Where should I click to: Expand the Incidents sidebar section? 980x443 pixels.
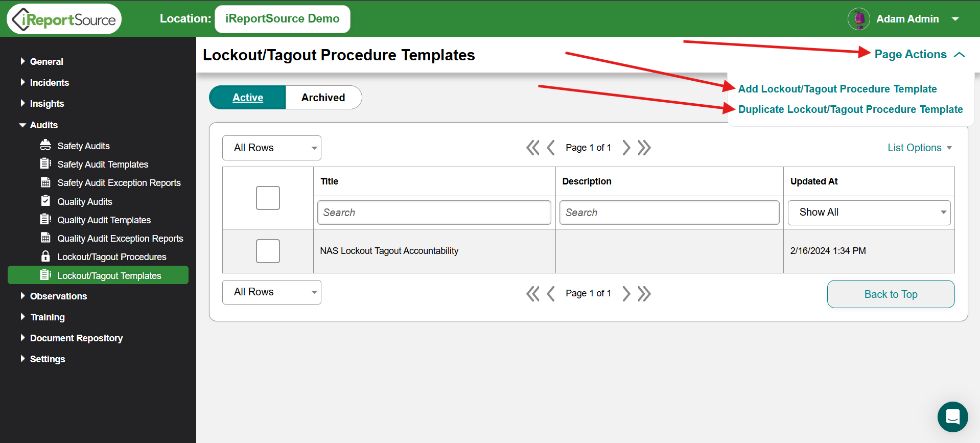click(x=44, y=82)
